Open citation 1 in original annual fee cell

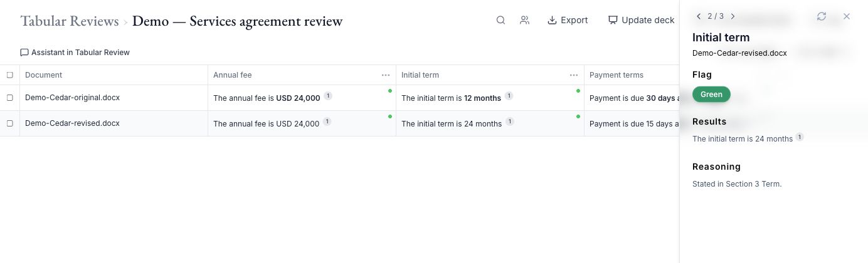[x=328, y=96]
